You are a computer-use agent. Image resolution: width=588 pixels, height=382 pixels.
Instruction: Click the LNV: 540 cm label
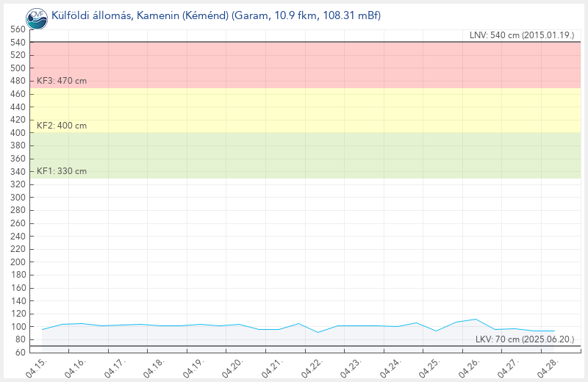pyautogui.click(x=522, y=35)
